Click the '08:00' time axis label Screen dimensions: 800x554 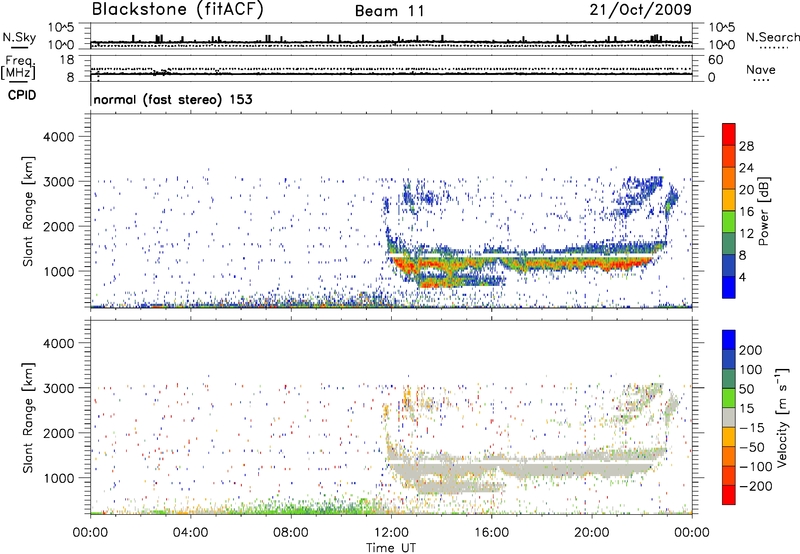pos(291,533)
